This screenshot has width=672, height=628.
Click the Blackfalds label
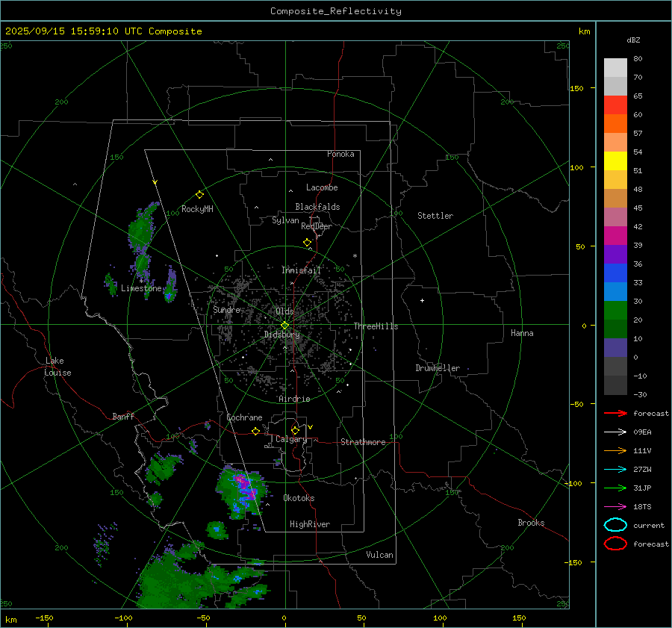tap(317, 207)
